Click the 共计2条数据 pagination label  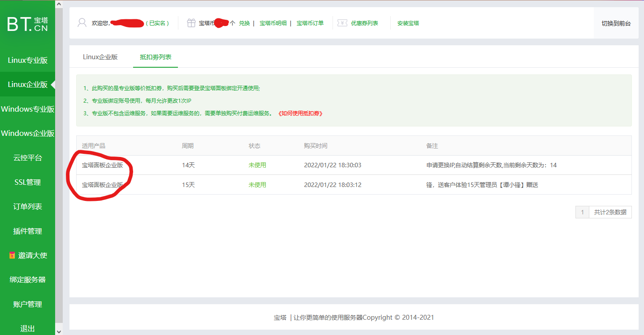coord(610,212)
